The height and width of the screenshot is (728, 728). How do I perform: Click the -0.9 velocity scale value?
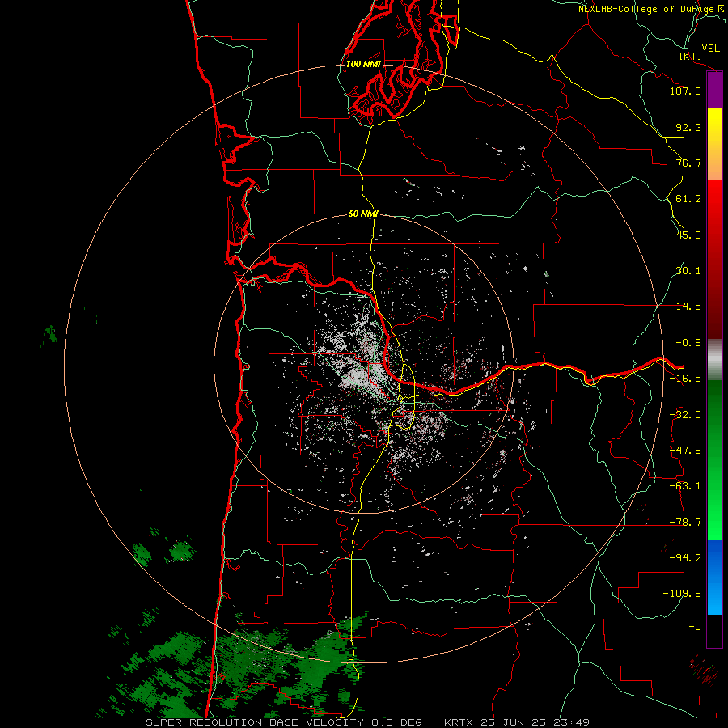tap(688, 343)
